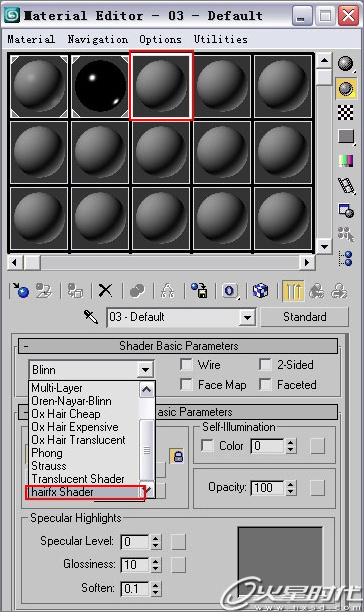364x612 pixels.
Task: Click Select by Material icon
Action: (x=346, y=234)
